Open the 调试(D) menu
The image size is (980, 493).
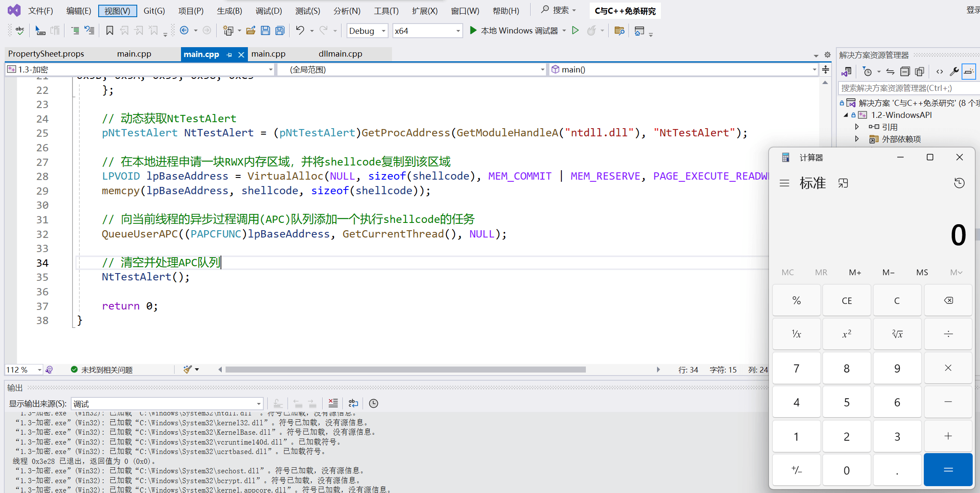click(268, 11)
